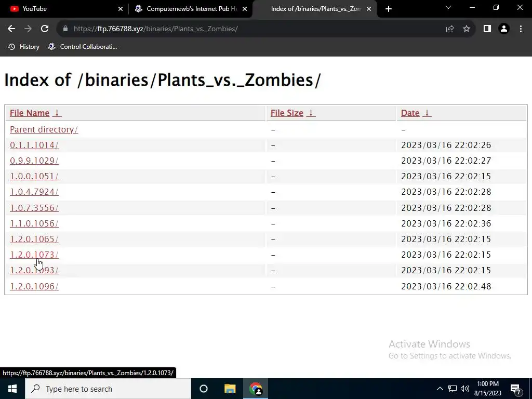Open the Windows Start menu
This screenshot has width=532, height=399.
point(12,389)
